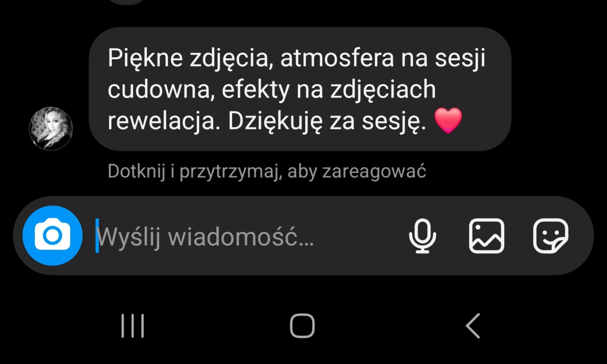Select the "Piękne zdjęcia" message bubble
This screenshot has height=364, width=607.
[x=300, y=89]
